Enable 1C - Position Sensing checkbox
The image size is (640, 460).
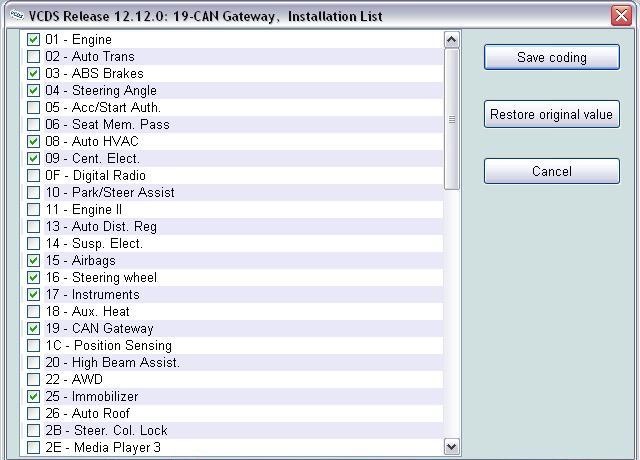(x=33, y=346)
